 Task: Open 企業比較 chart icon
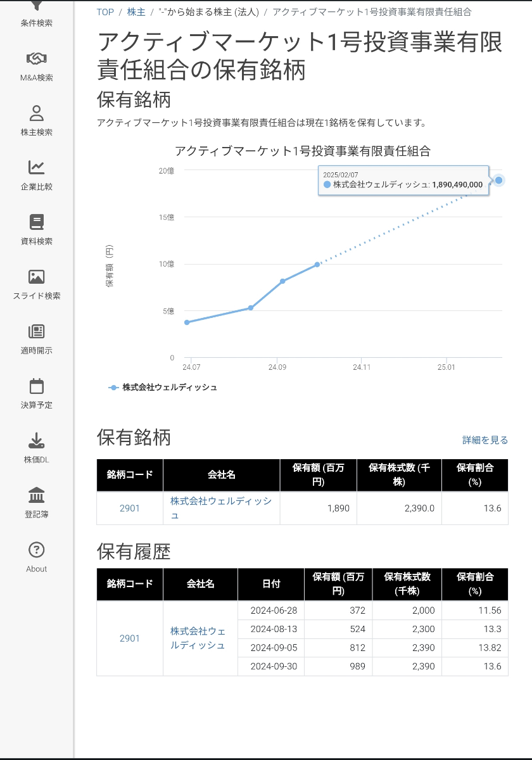pos(36,168)
